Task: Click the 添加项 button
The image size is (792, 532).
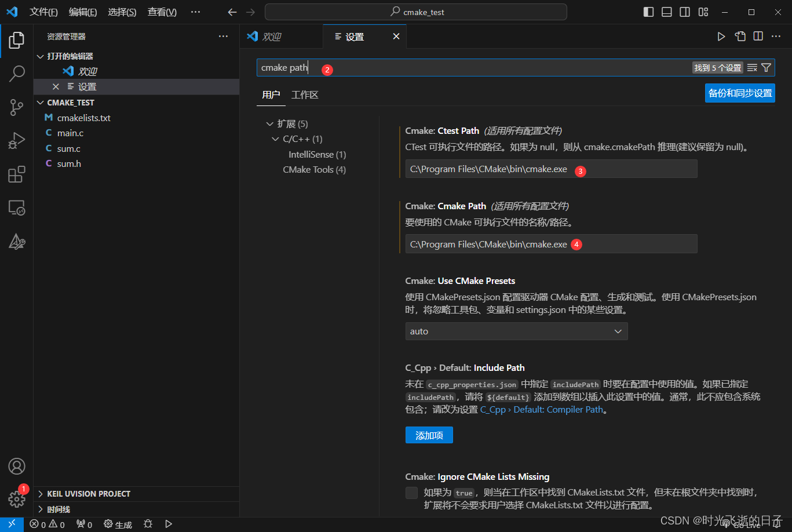Action: (x=429, y=435)
